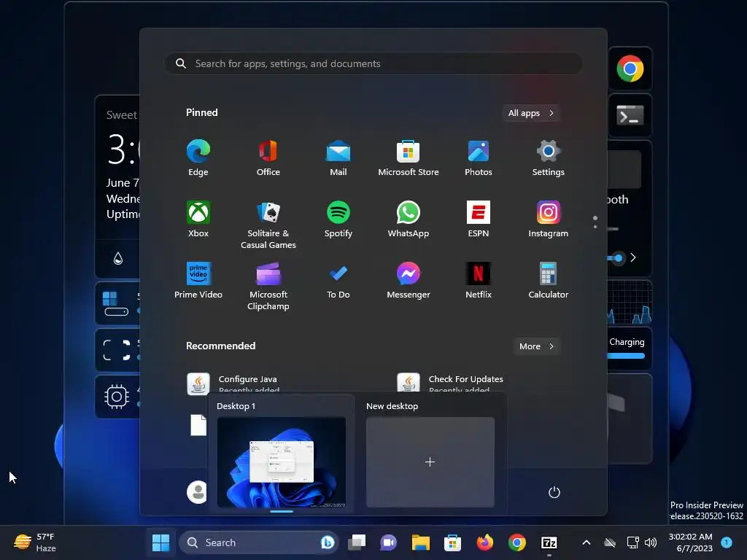Launch Microsoft Clipchamp
Viewport: 747px width, 560px height.
pyautogui.click(x=268, y=287)
